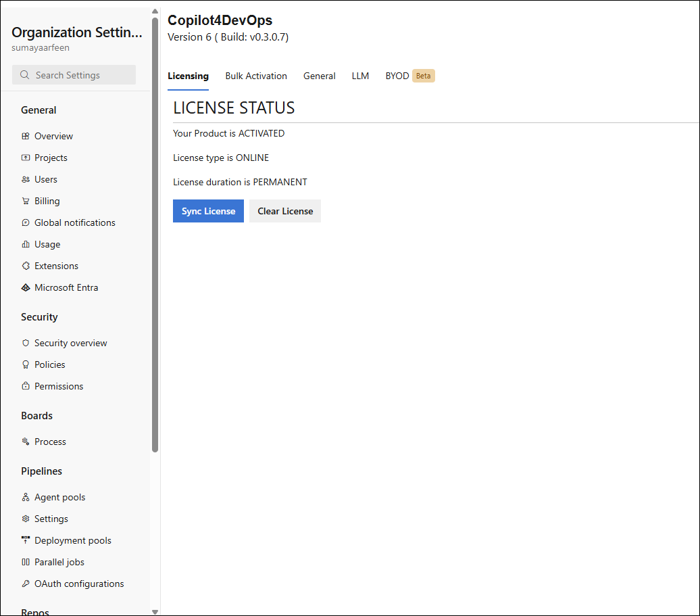Open Security overview page
Image resolution: width=700 pixels, height=616 pixels.
(x=70, y=343)
